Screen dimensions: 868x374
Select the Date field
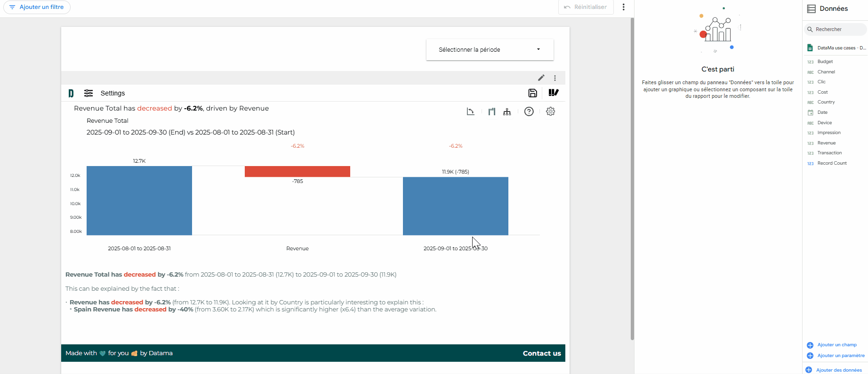(822, 112)
